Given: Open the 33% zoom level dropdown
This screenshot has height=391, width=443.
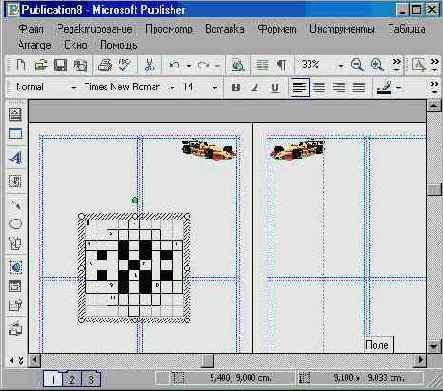Looking at the screenshot, I should [x=341, y=66].
